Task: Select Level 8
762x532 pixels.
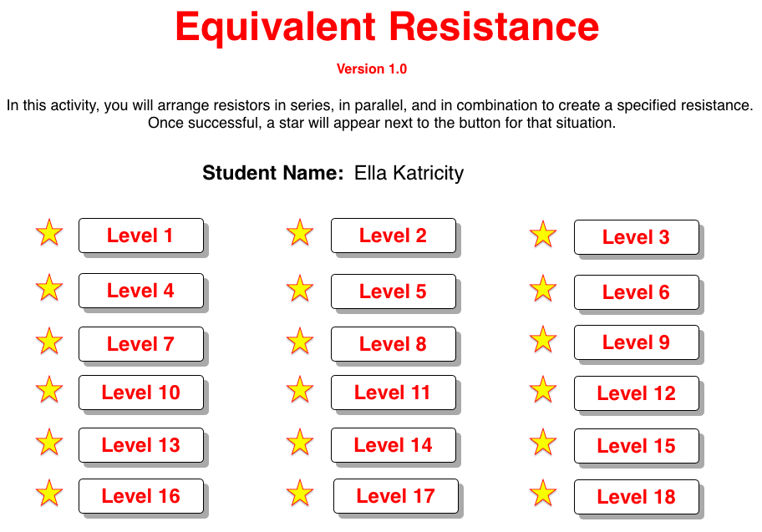Action: (394, 343)
